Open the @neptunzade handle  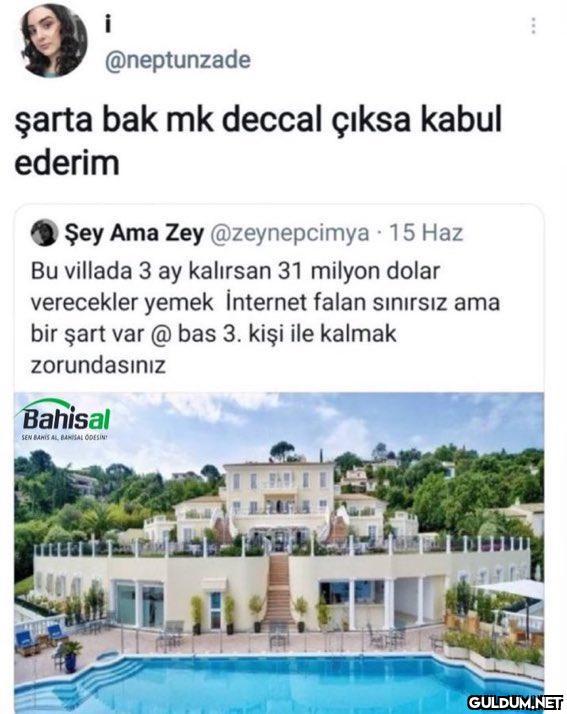(178, 60)
